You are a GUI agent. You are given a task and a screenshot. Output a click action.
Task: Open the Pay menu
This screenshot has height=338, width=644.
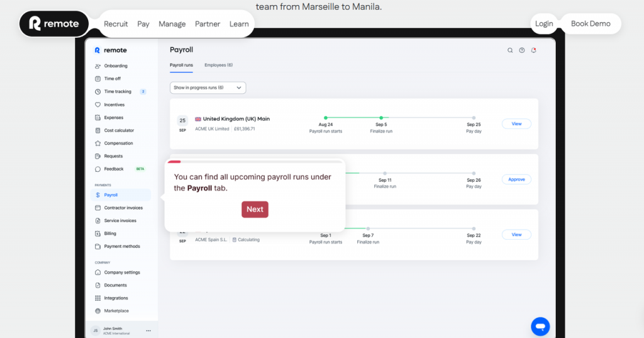[x=143, y=24]
